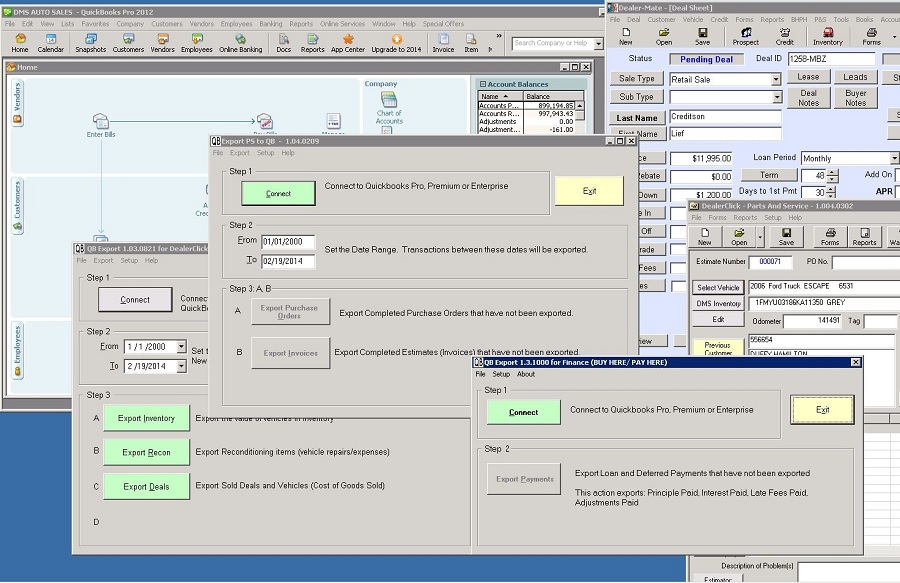The height and width of the screenshot is (583, 900).
Task: Click the Export Recon button
Action: (x=146, y=452)
